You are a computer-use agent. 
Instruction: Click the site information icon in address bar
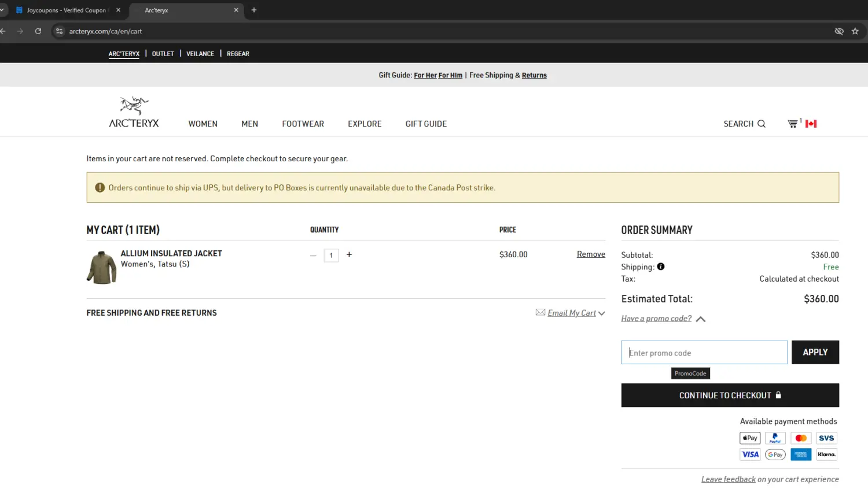coord(59,31)
